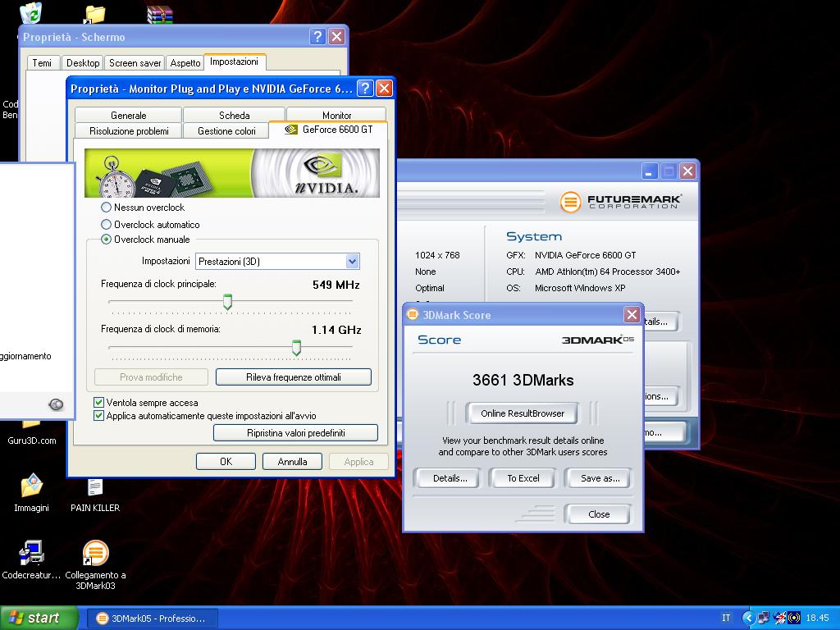Open the wireless signal tray icon
Screen dimensions: 840x630
coord(793,618)
